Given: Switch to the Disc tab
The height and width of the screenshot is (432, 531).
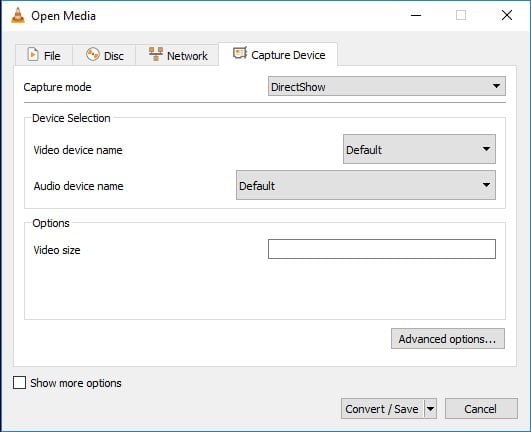Looking at the screenshot, I should click(104, 55).
